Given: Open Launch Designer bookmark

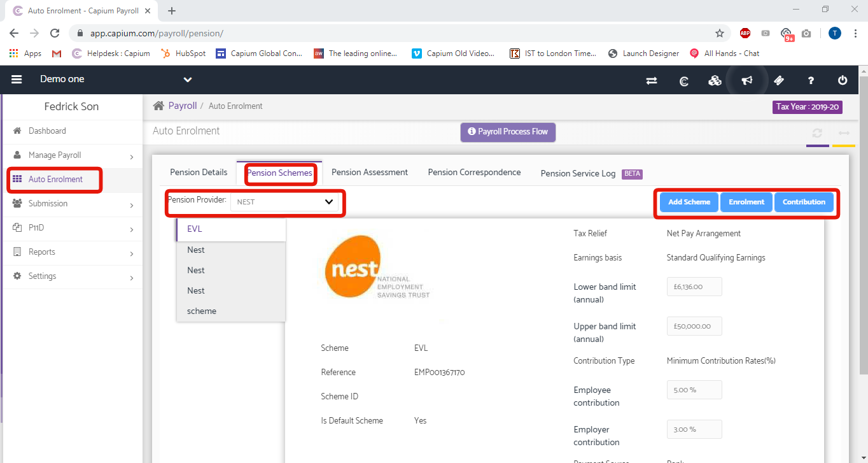Looking at the screenshot, I should click(x=643, y=53).
